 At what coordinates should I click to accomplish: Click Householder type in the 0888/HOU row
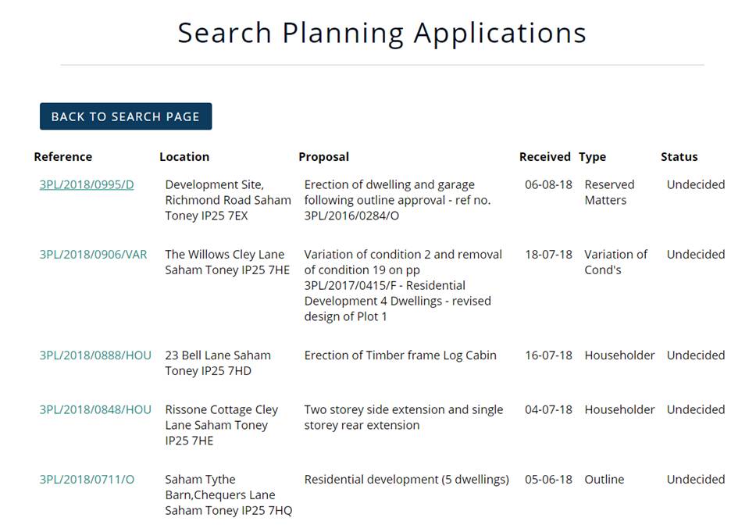pos(619,355)
